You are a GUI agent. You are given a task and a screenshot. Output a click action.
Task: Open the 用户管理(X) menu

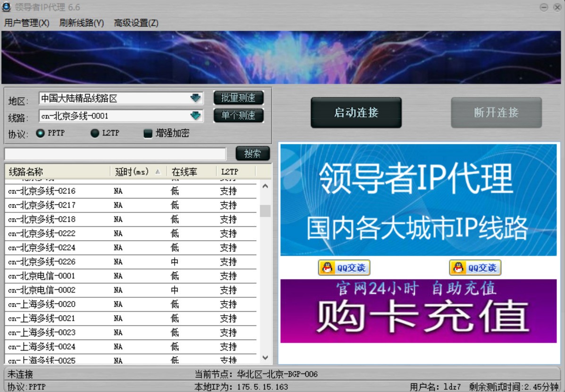[26, 22]
